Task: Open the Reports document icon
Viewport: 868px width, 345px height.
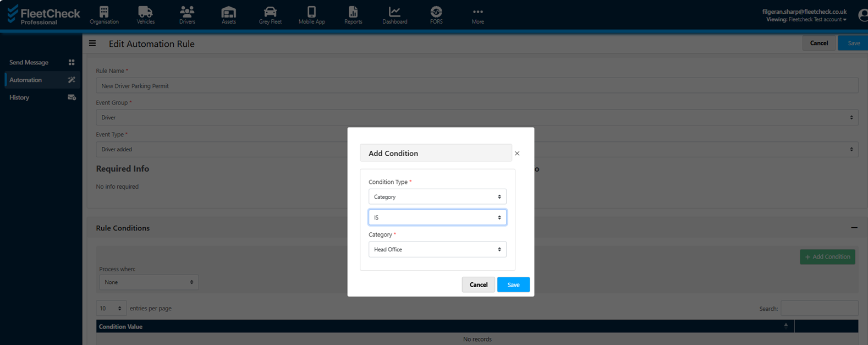Action: click(x=353, y=12)
